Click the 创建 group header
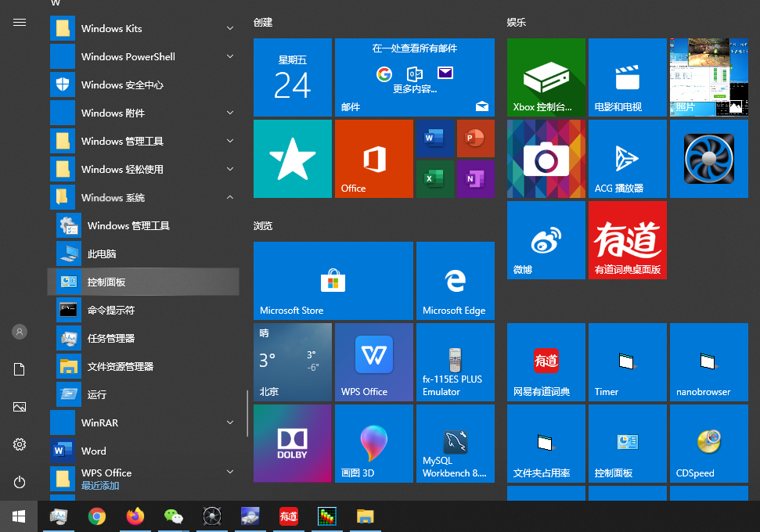 263,22
